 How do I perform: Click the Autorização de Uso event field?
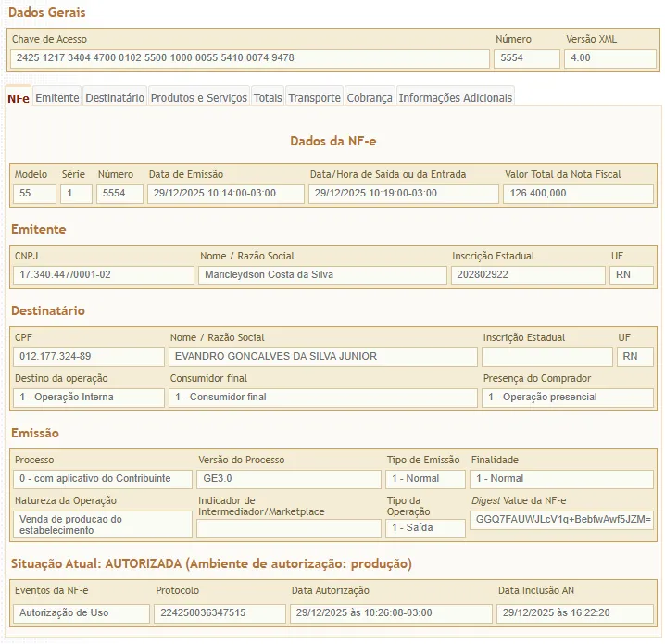pyautogui.click(x=82, y=613)
